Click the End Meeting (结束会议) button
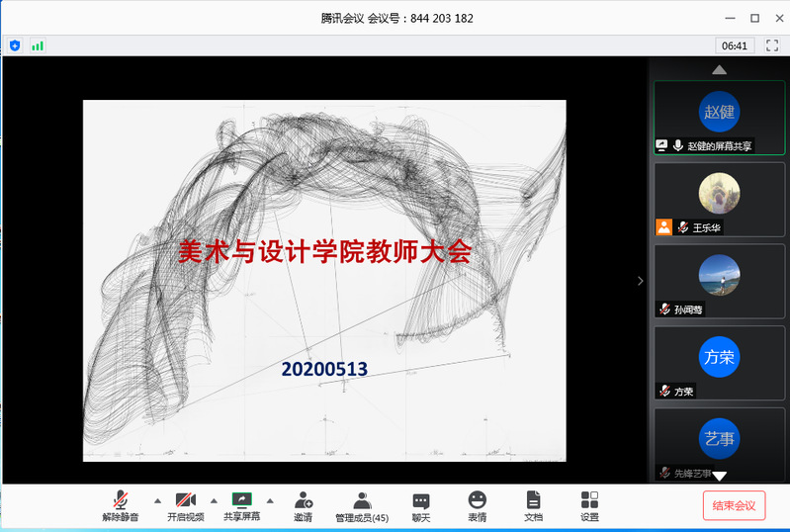This screenshot has height=532, width=790. (x=734, y=505)
